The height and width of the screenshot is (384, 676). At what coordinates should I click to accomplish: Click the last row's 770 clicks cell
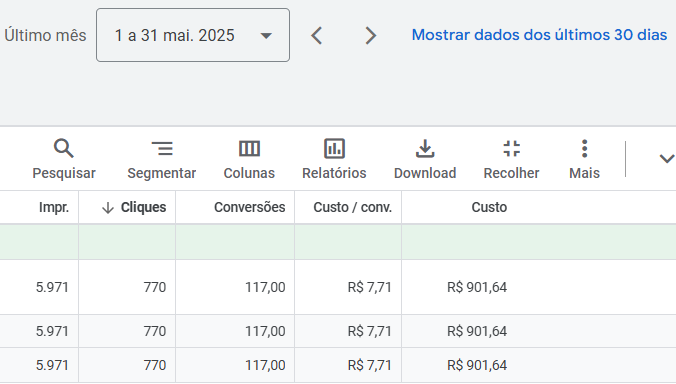155,365
